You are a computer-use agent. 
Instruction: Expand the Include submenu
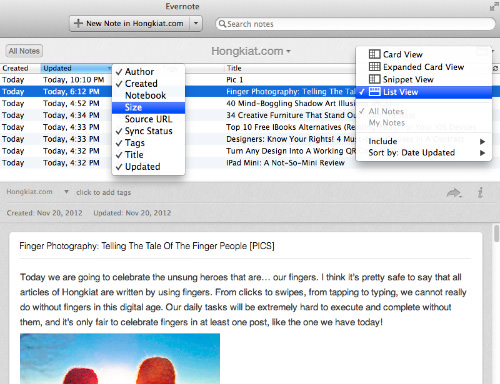(x=424, y=141)
